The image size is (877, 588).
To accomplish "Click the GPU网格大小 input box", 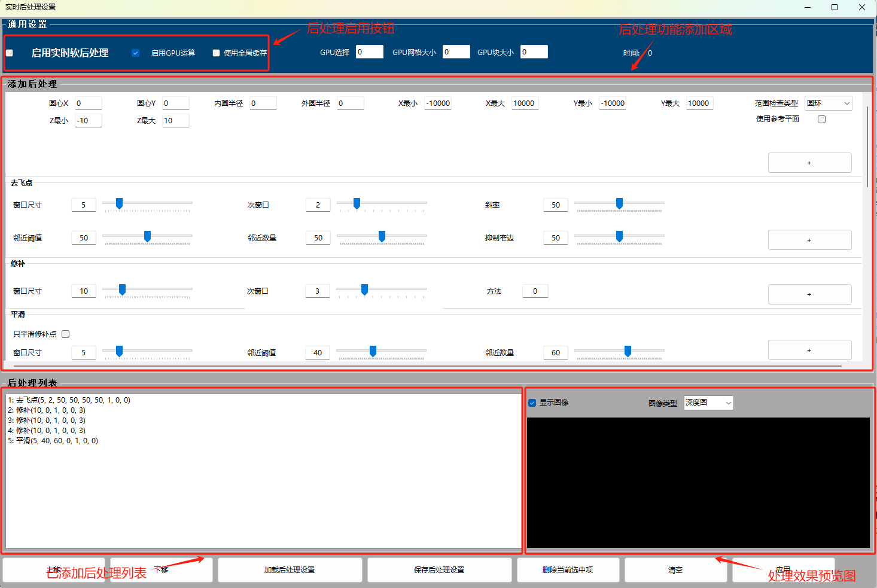I will (456, 52).
